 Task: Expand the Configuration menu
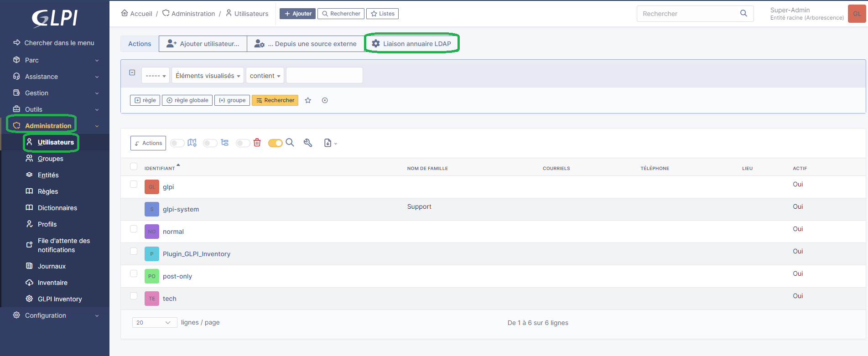(x=55, y=315)
